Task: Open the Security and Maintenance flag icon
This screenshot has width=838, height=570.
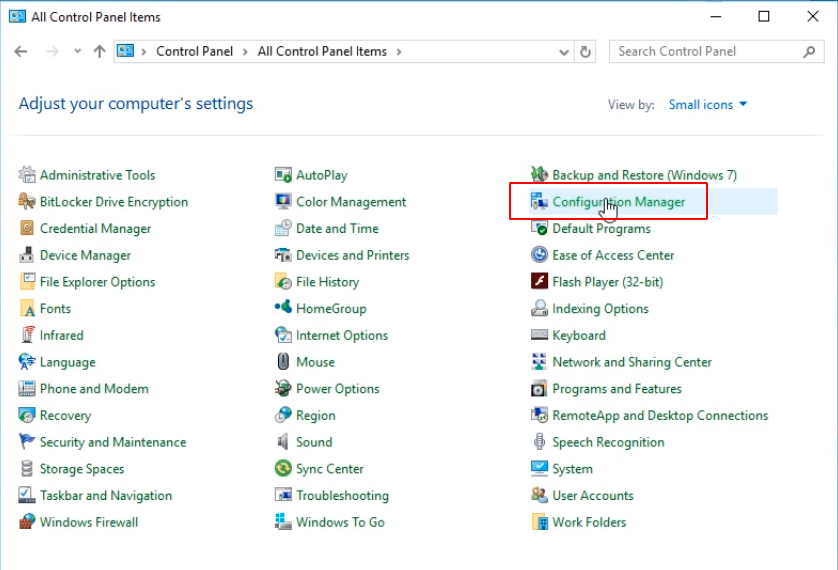Action: [x=27, y=442]
